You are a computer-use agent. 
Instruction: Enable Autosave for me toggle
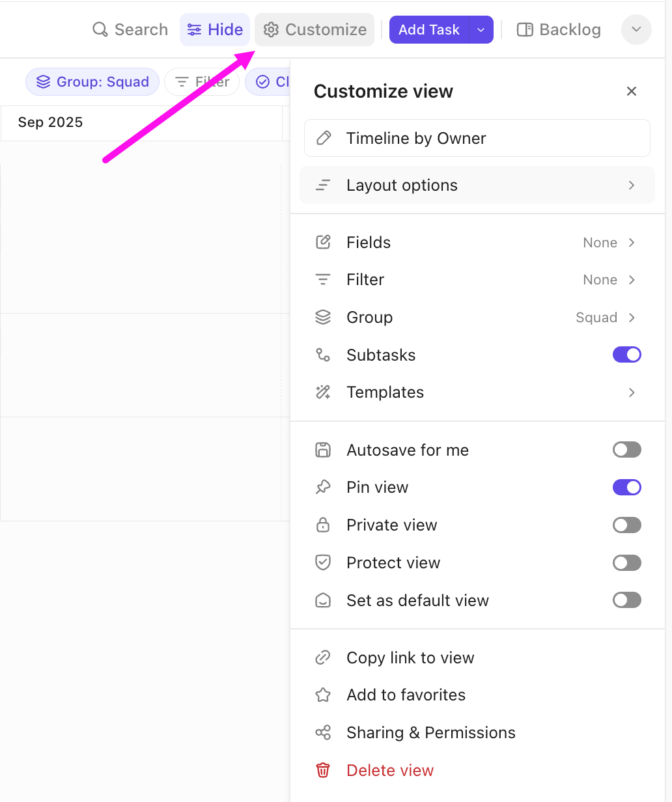(x=626, y=450)
